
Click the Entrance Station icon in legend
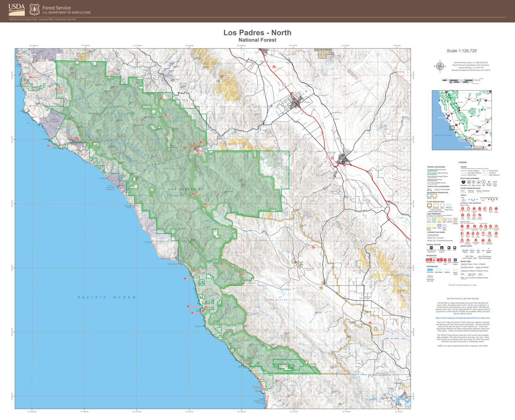point(455,260)
